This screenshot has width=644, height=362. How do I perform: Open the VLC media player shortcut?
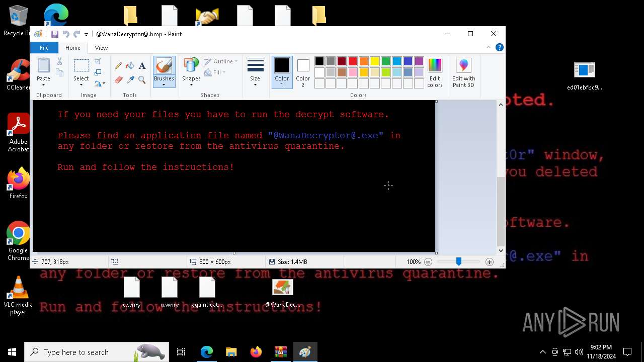pos(18,296)
